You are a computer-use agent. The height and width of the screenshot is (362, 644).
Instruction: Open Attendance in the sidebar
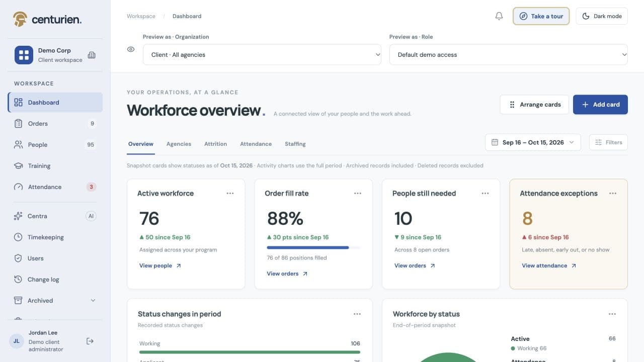[x=55, y=187]
